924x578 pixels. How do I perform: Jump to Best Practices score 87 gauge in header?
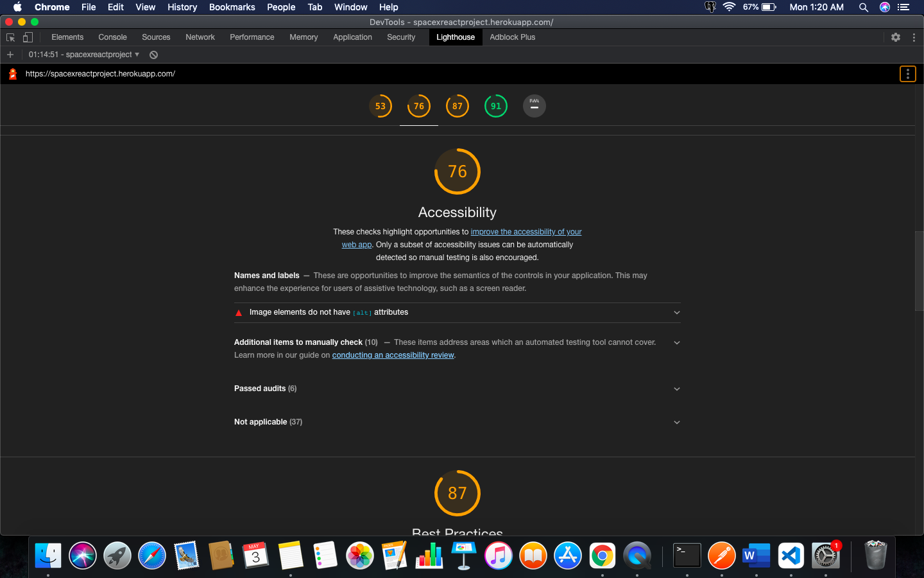[x=458, y=106]
